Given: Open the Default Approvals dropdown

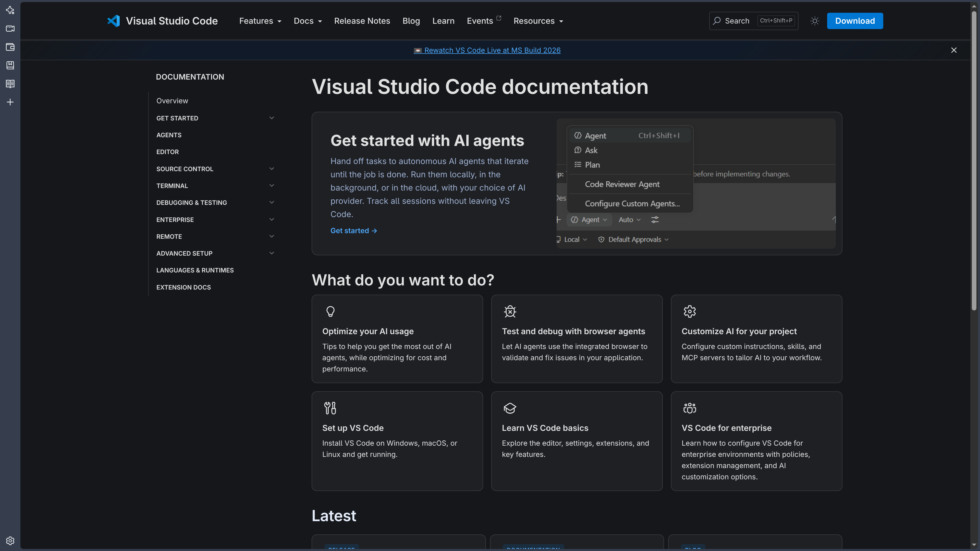Looking at the screenshot, I should click(x=633, y=240).
